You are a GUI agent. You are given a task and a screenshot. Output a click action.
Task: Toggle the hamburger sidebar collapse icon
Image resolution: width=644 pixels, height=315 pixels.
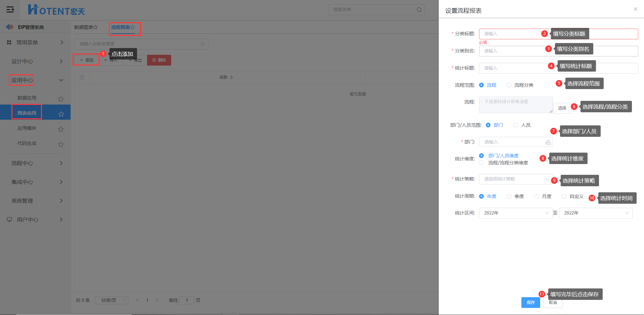[x=10, y=9]
